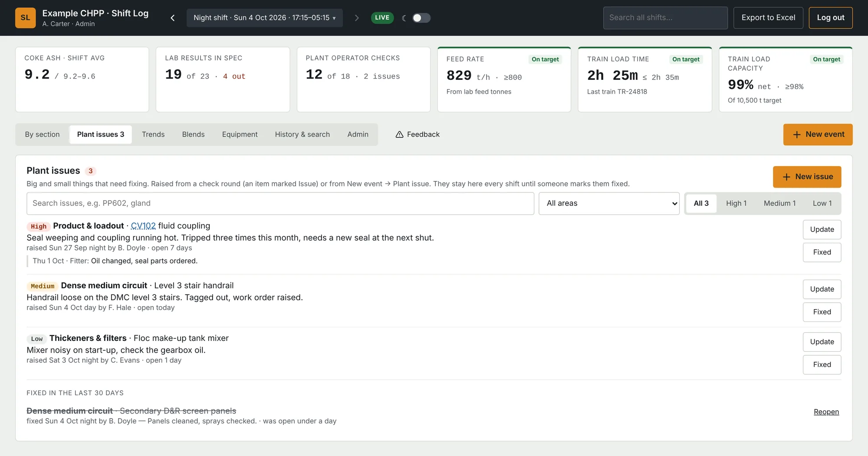Click the New issue button
Image resolution: width=868 pixels, height=456 pixels.
click(x=807, y=177)
